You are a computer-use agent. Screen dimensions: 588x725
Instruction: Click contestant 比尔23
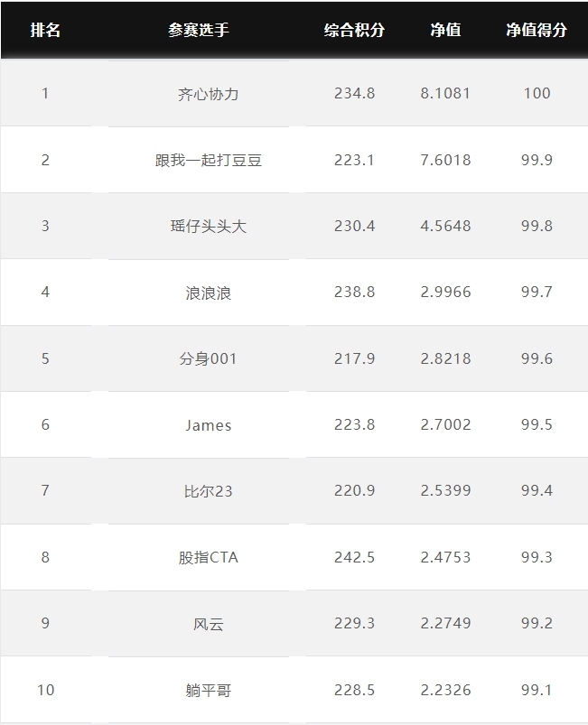[x=208, y=491]
